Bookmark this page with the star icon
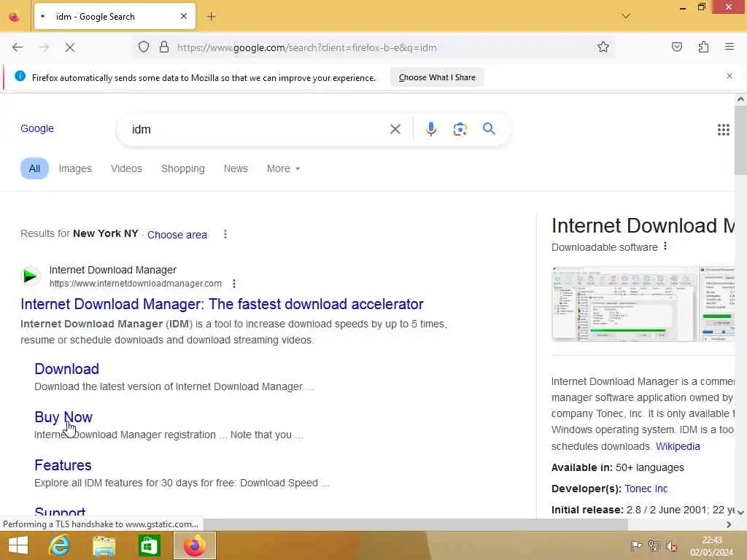747x560 pixels. tap(603, 47)
